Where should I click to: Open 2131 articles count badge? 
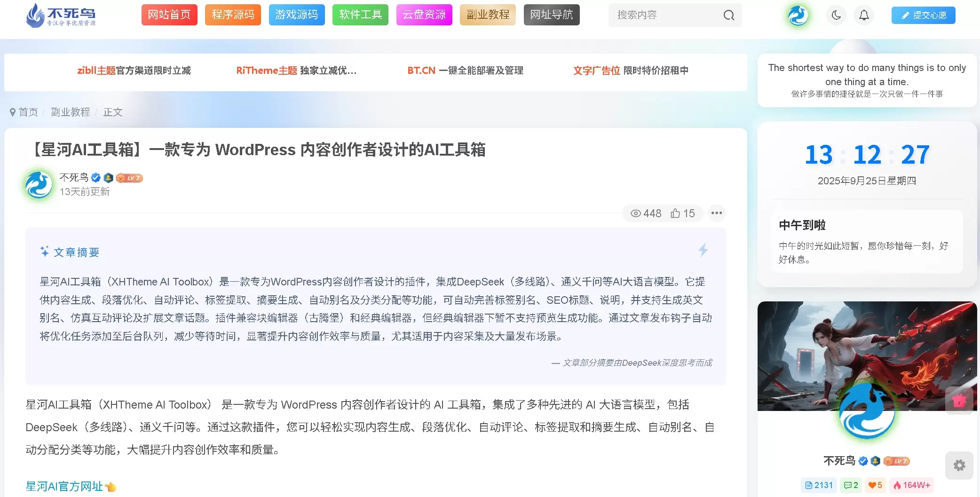point(819,485)
